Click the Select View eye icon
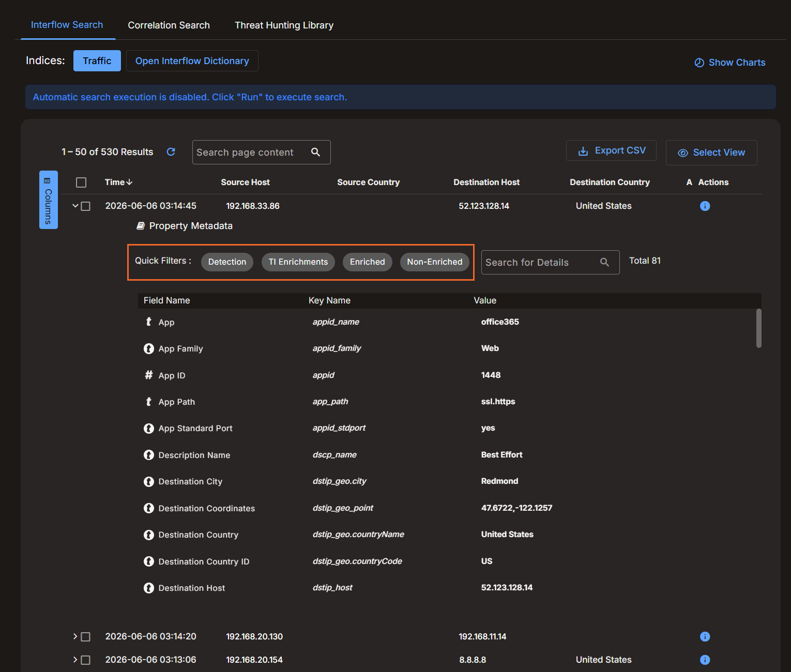791x672 pixels. pyautogui.click(x=683, y=153)
